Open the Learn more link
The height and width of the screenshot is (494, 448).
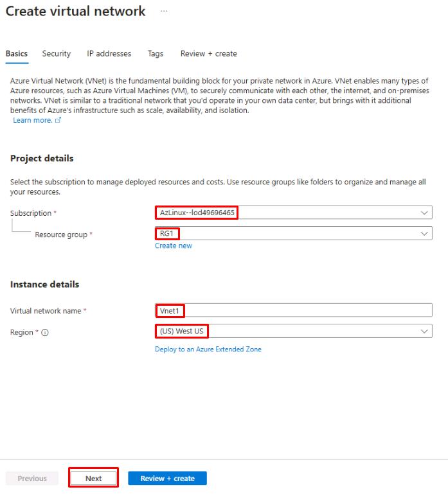pyautogui.click(x=33, y=120)
